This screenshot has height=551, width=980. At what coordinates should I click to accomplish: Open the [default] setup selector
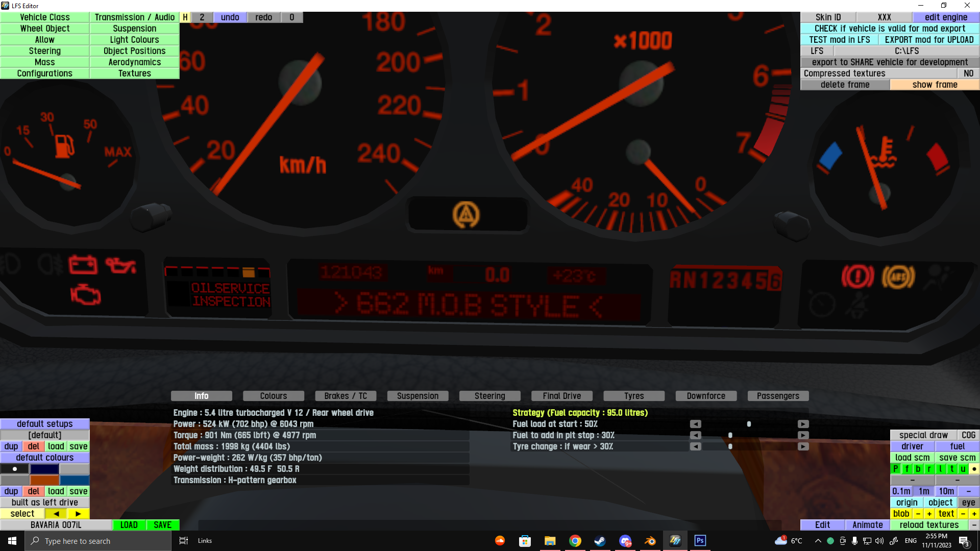pos(45,435)
